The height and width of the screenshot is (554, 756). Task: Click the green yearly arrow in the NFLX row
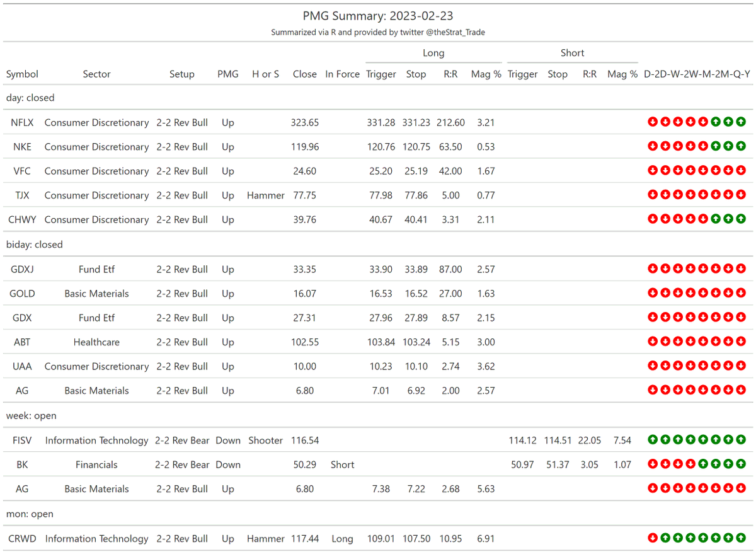point(741,122)
